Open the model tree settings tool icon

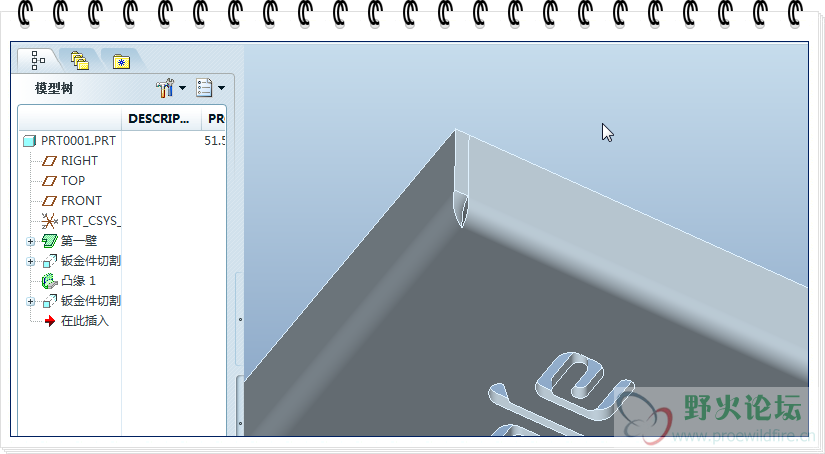165,88
